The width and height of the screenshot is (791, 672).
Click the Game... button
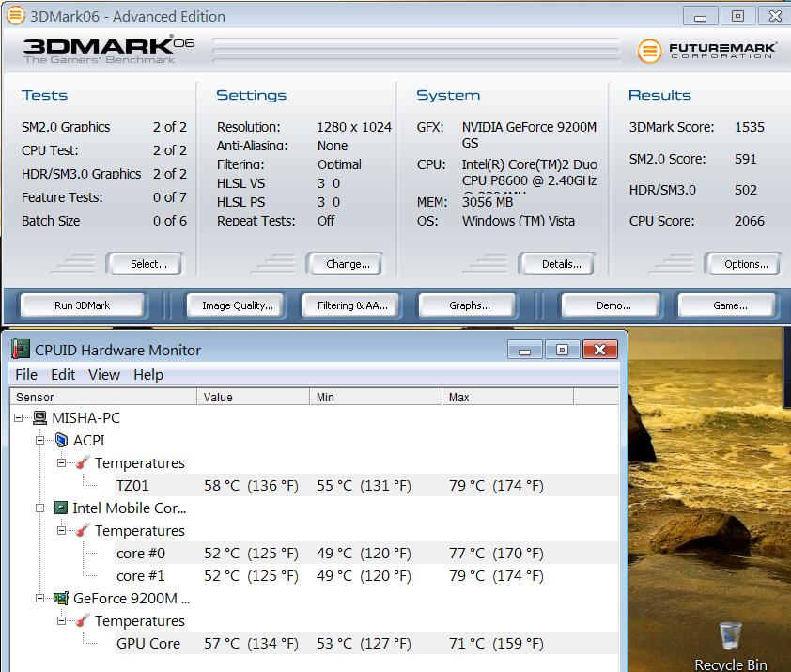pos(729,305)
